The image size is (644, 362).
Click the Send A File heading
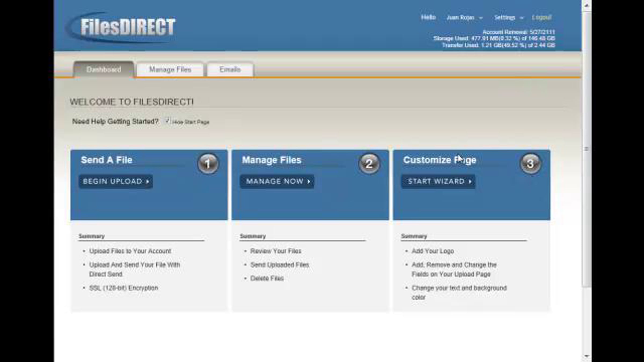tap(107, 160)
